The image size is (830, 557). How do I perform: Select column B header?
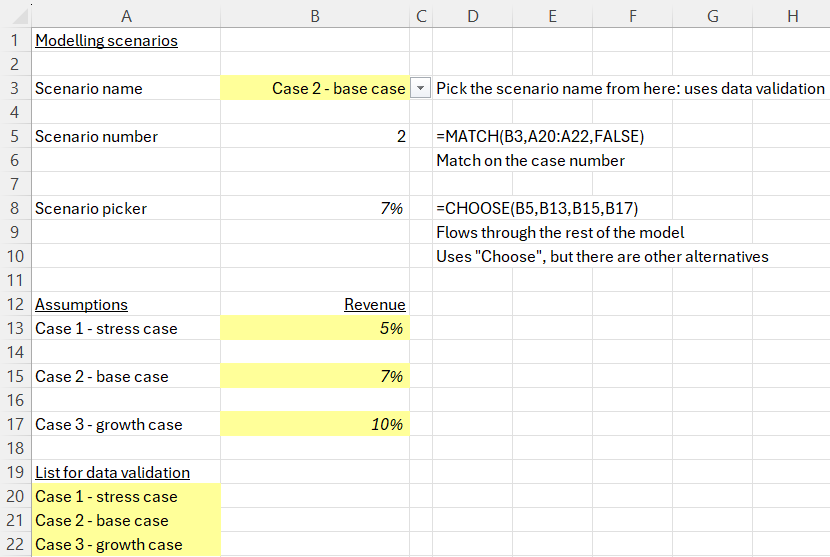tap(314, 15)
